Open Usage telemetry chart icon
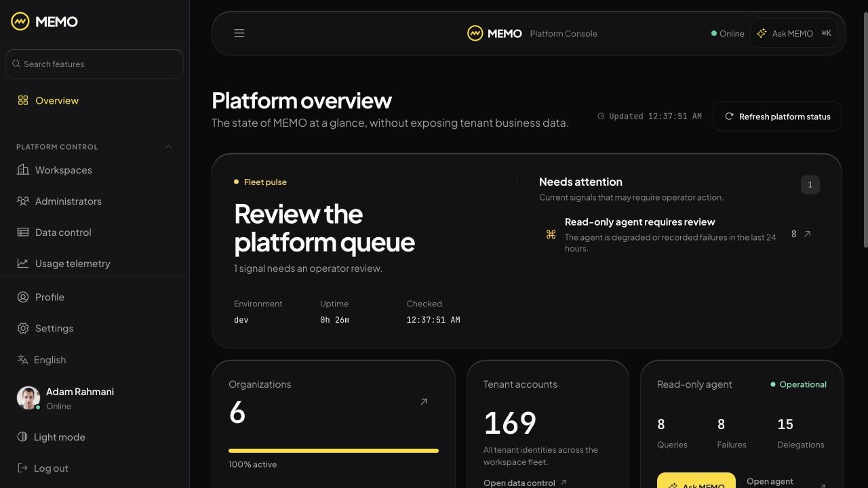 click(23, 264)
